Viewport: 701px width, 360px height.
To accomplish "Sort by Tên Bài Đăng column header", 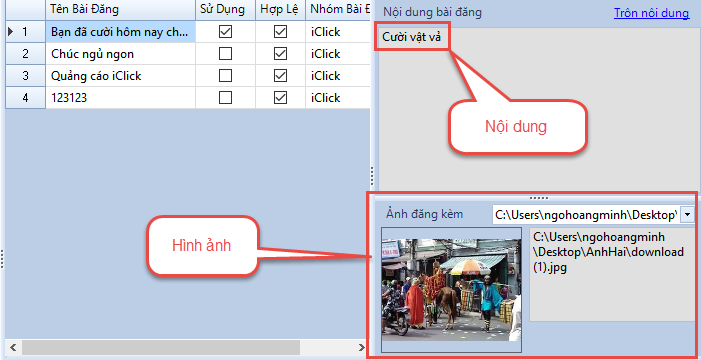I will coord(120,10).
